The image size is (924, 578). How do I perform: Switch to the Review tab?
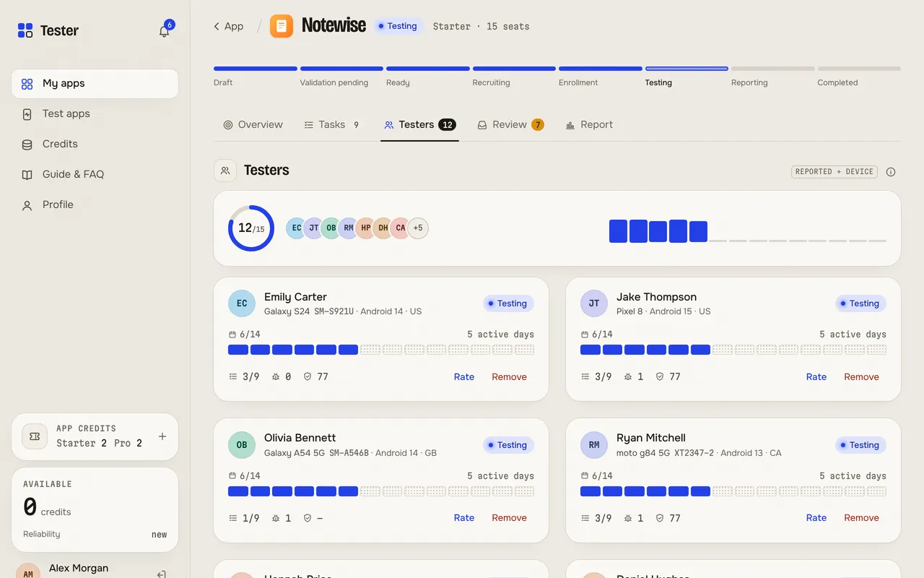[510, 124]
